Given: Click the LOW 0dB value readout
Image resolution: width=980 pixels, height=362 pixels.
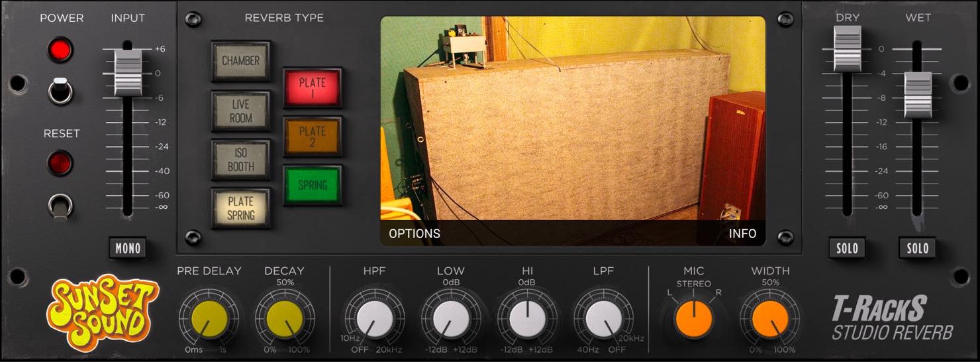Looking at the screenshot, I should tap(451, 283).
